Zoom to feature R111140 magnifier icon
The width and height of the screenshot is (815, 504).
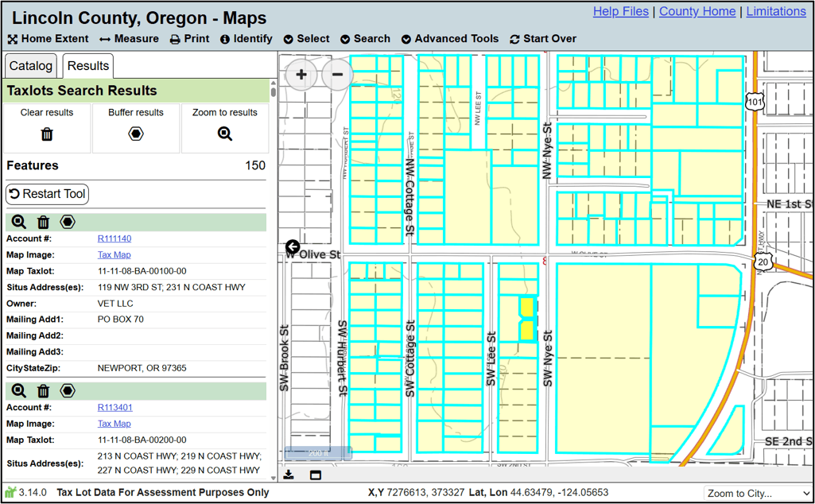tap(19, 222)
